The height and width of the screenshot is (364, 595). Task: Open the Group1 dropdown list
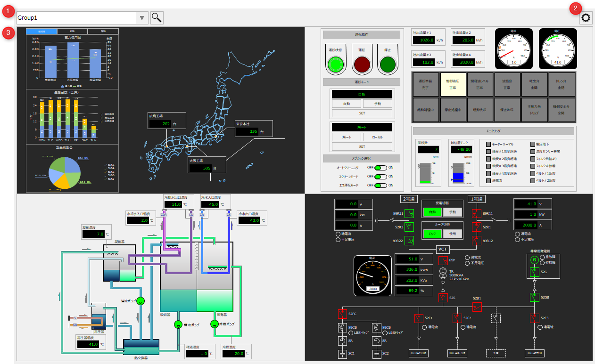[141, 18]
